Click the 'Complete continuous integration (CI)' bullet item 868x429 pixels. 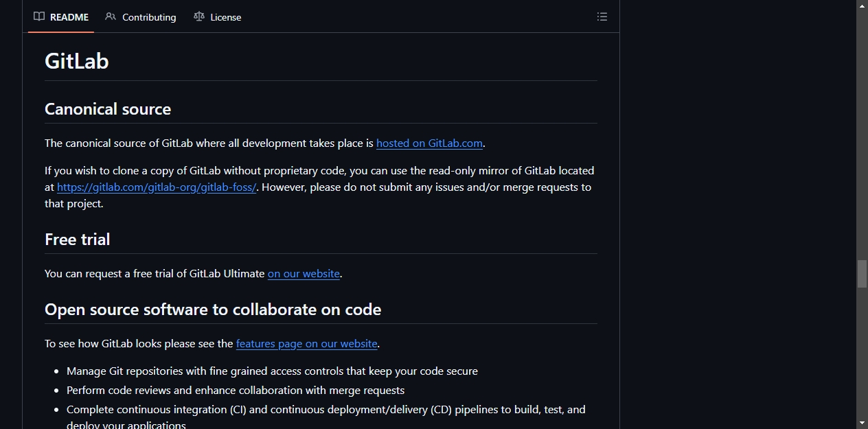[326, 417]
